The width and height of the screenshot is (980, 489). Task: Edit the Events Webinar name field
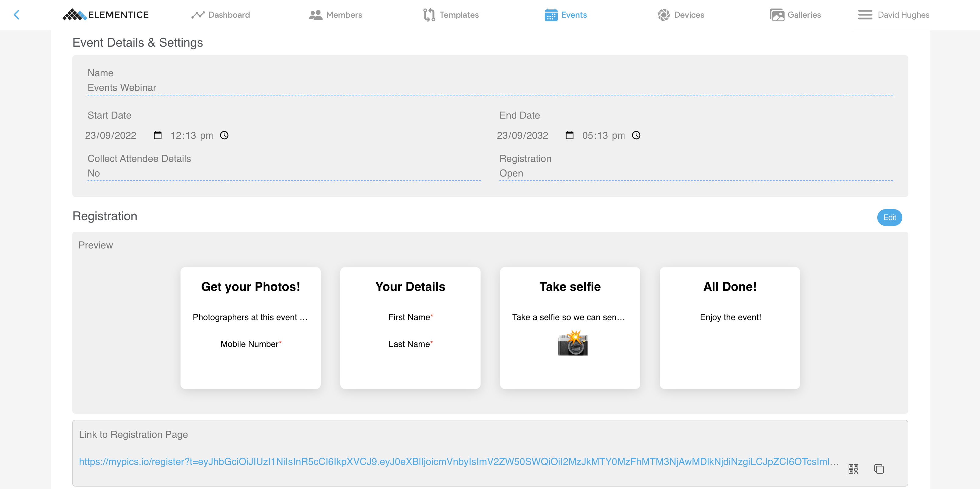(490, 87)
